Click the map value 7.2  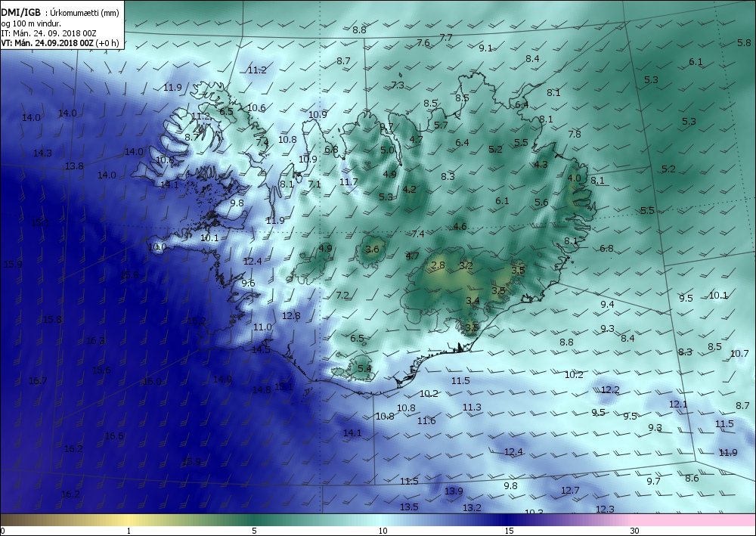click(342, 295)
